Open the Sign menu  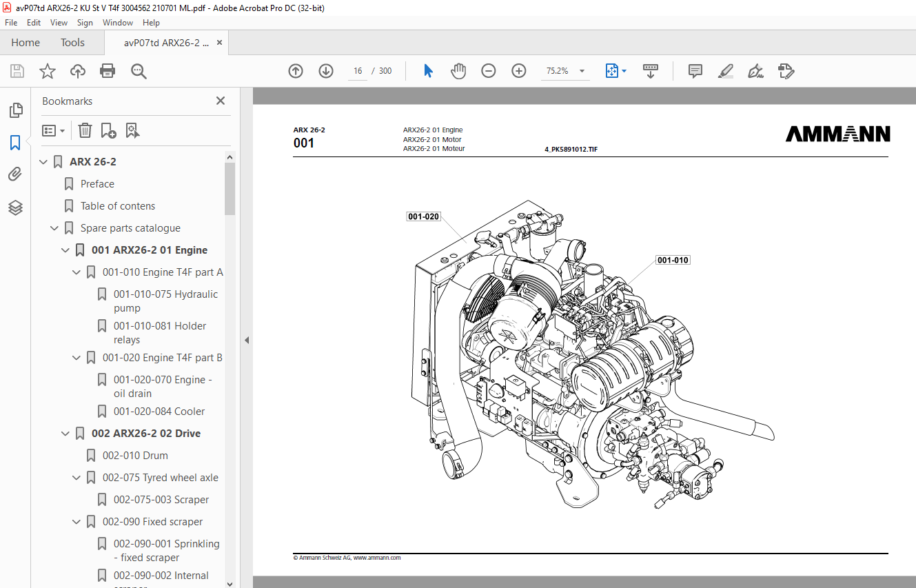[85, 23]
